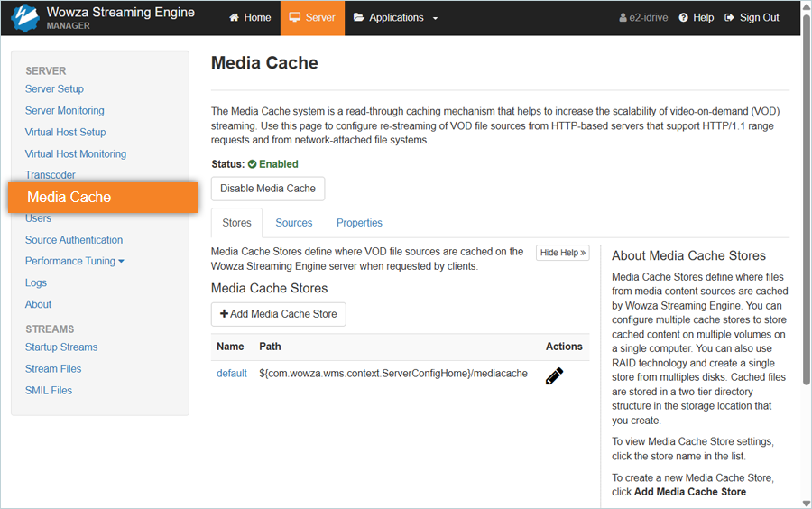Viewport: 812px width, 509px height.
Task: Click the About Media Cache Stores heading
Action: pyautogui.click(x=688, y=255)
